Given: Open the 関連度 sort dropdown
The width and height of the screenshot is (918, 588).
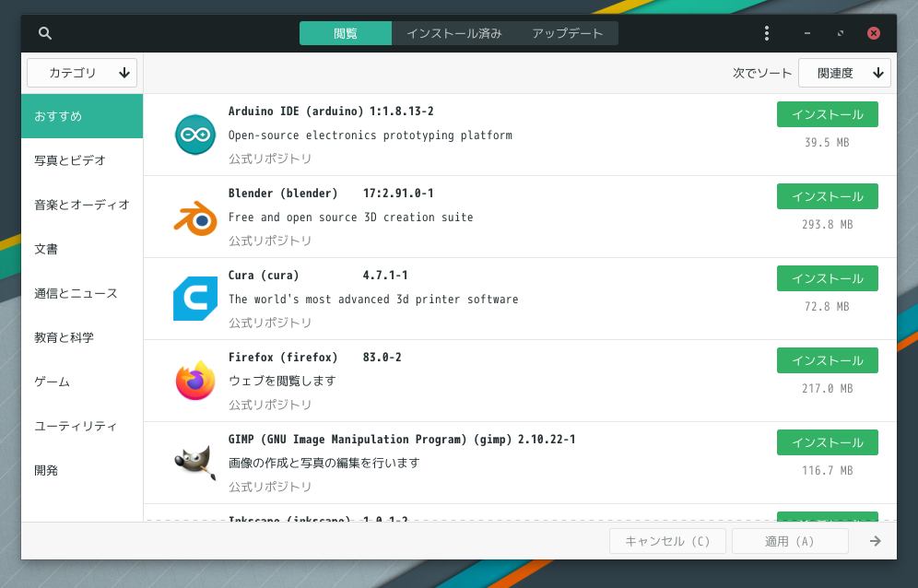Looking at the screenshot, I should [x=844, y=73].
